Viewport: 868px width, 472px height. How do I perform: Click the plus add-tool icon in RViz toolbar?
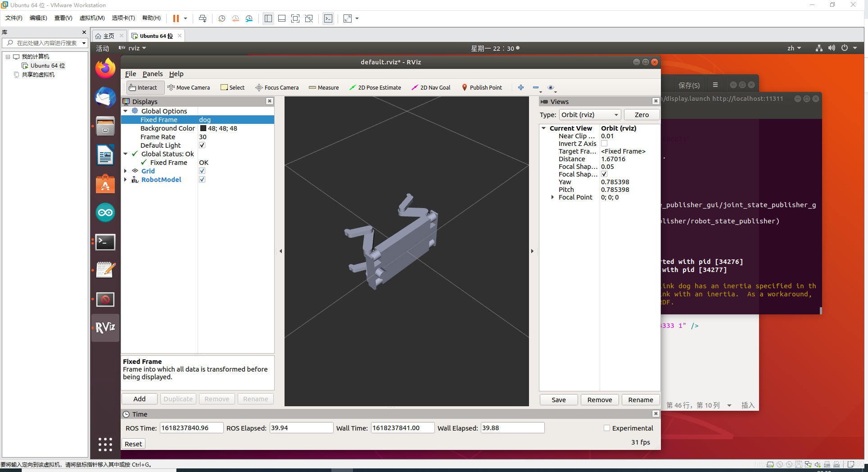pos(521,87)
